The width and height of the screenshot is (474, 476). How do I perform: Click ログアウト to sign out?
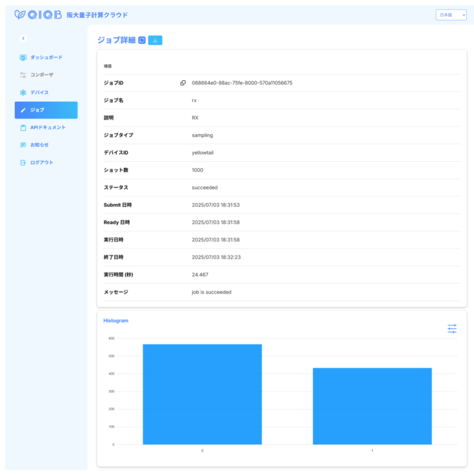pyautogui.click(x=42, y=163)
